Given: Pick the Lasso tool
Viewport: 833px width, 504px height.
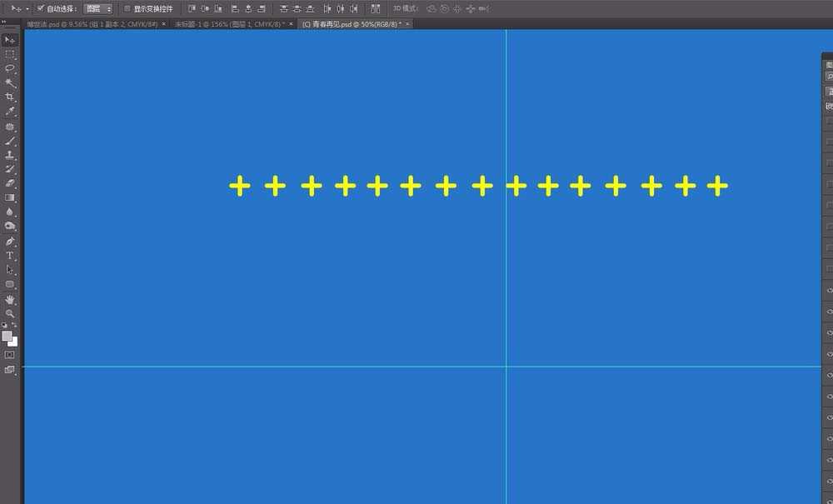Looking at the screenshot, I should pos(10,68).
